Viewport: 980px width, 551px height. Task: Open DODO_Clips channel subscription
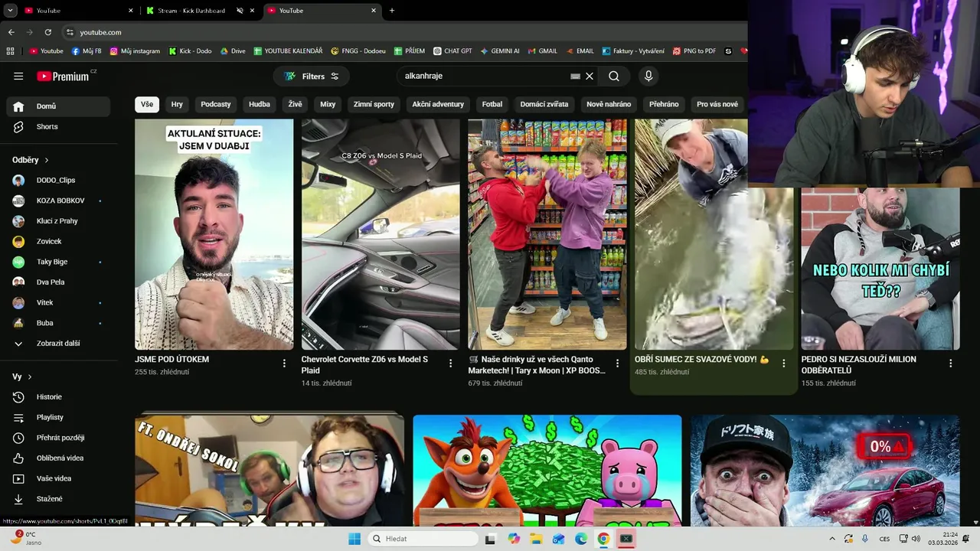pos(58,180)
